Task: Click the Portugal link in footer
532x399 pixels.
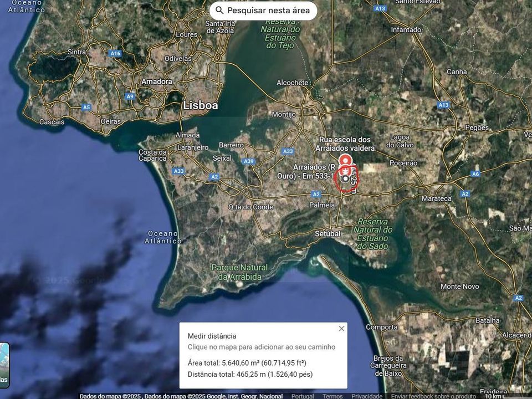Action: [303, 396]
